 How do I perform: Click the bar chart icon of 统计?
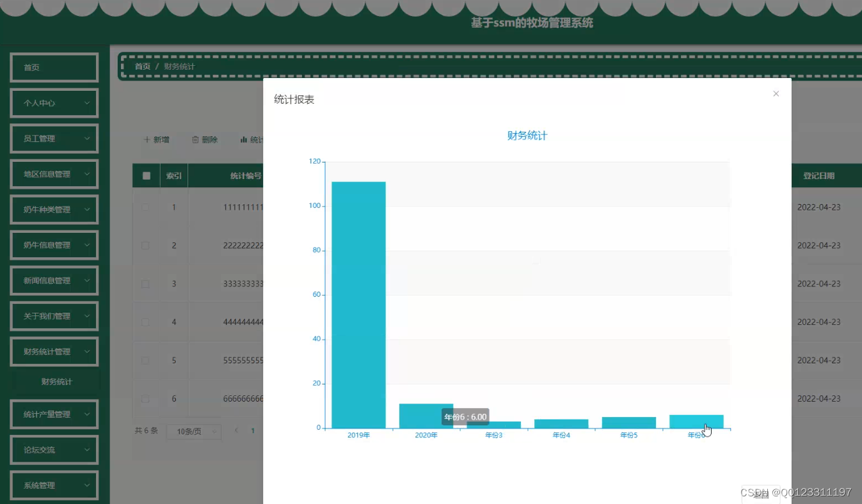click(243, 139)
